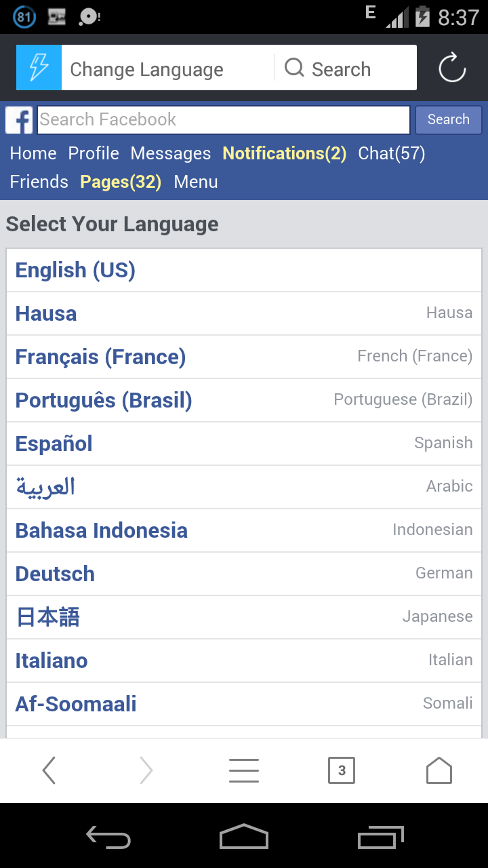
Task: Open the browser hamburger menu
Action: [x=244, y=770]
